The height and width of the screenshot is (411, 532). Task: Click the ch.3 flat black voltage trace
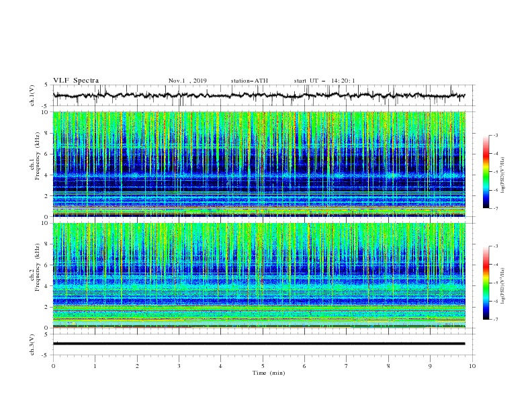(x=259, y=344)
